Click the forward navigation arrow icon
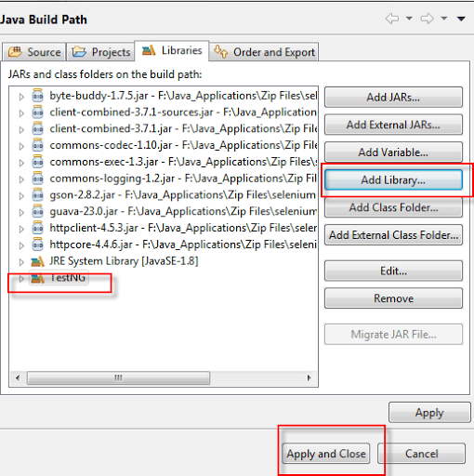The image size is (474, 476). tap(428, 19)
